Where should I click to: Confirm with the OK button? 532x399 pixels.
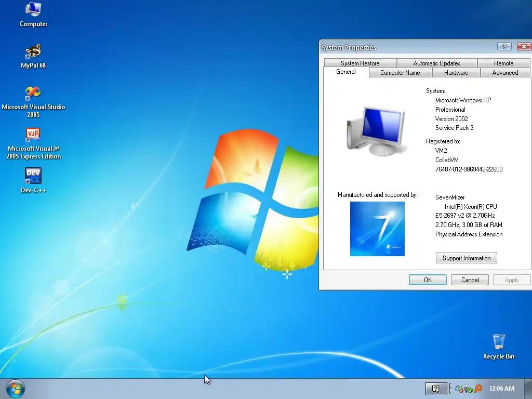pos(428,280)
